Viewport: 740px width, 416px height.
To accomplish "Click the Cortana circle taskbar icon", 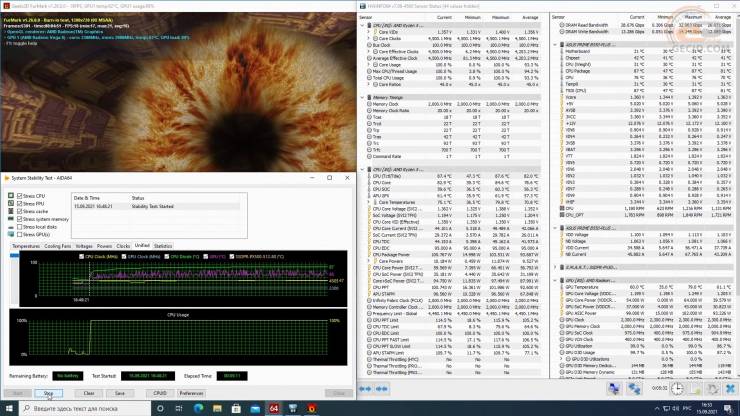I will 160,408.
